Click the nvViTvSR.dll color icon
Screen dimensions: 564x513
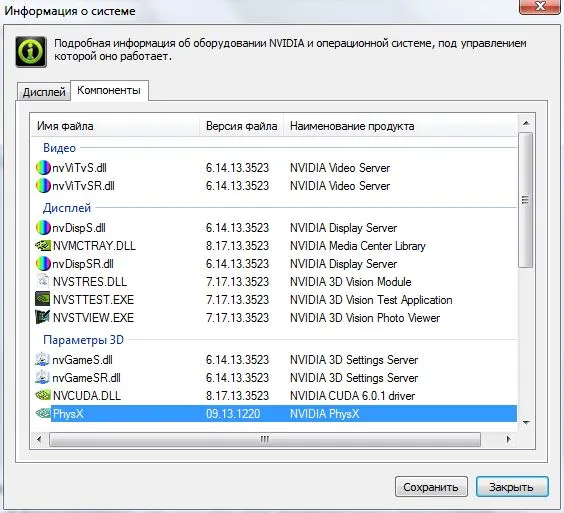click(x=43, y=186)
